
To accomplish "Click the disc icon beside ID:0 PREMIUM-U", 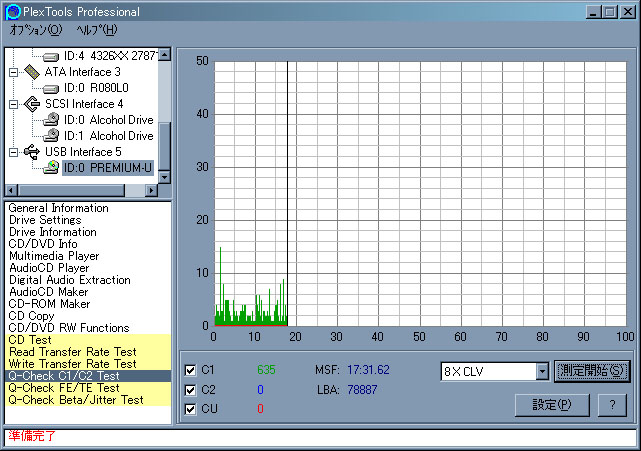I will tap(51, 167).
